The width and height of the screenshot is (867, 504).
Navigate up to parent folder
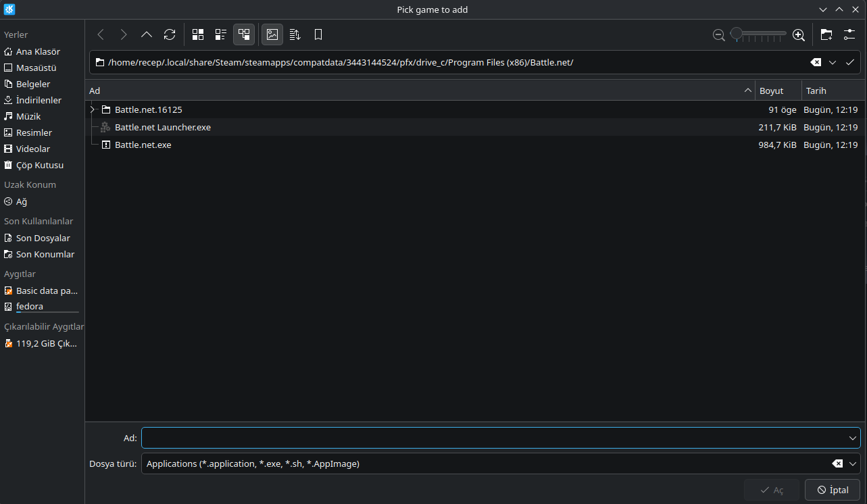pyautogui.click(x=147, y=34)
